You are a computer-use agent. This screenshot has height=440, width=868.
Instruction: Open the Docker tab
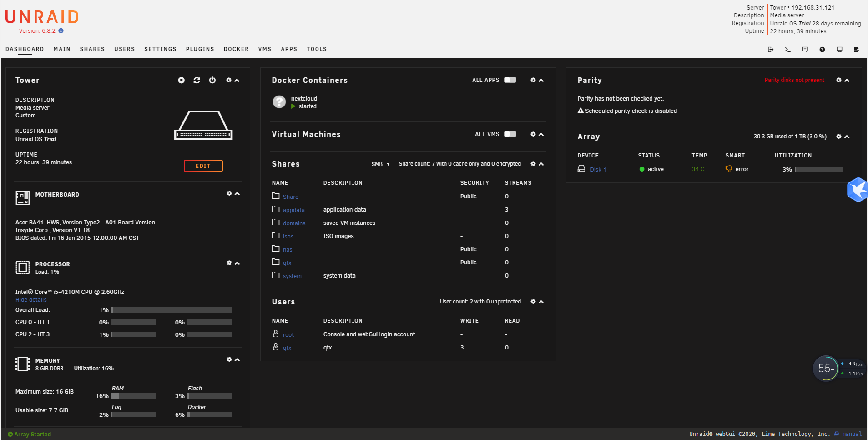[x=236, y=49]
